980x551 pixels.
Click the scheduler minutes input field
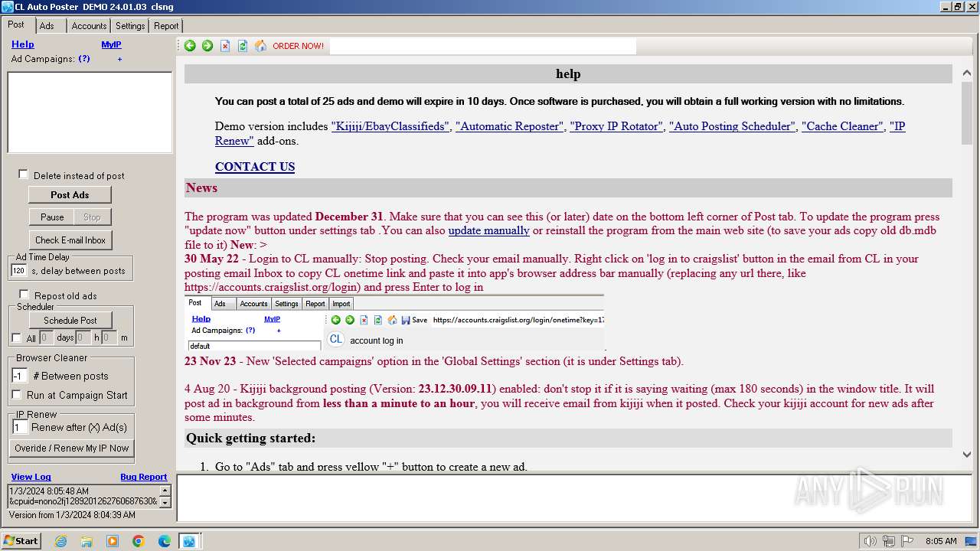click(109, 337)
